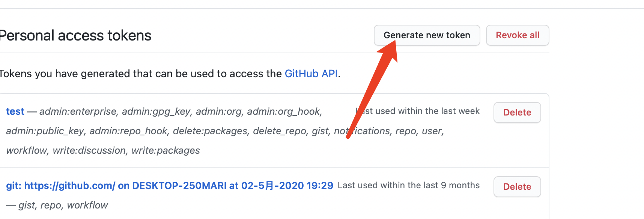Screen dimensions: 644x219
Task: Open the git: https://github.com/ DESKTOP-250MARI token
Action: [x=170, y=186]
